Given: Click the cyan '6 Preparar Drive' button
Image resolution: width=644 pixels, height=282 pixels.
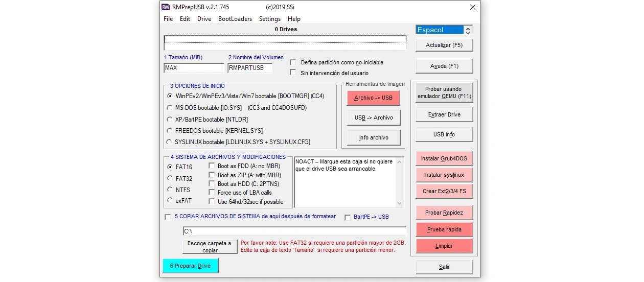Looking at the screenshot, I should coord(190,266).
